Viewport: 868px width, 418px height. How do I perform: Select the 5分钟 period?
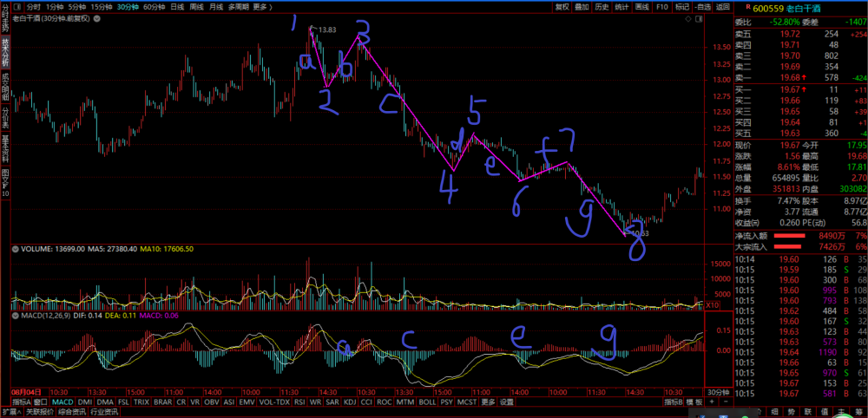click(x=77, y=7)
